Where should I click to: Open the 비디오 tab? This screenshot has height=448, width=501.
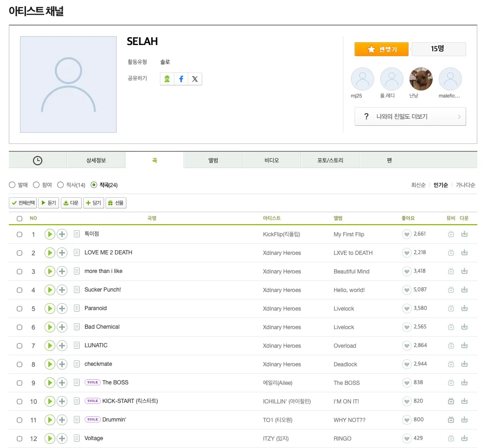click(x=271, y=160)
